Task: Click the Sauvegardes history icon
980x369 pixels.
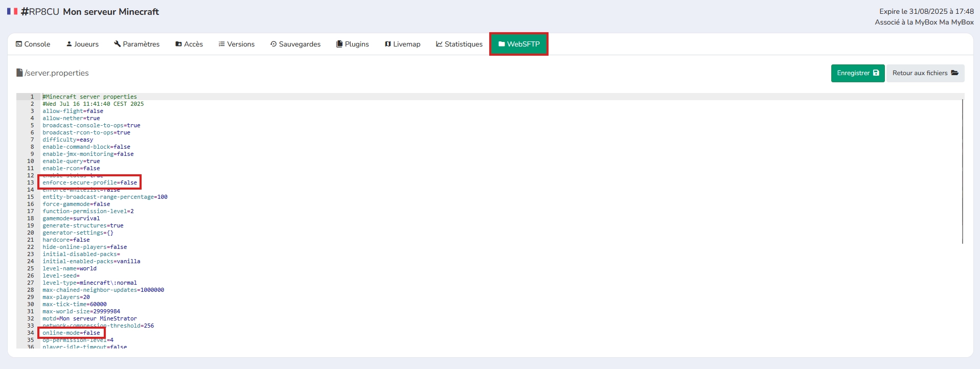Action: click(274, 44)
